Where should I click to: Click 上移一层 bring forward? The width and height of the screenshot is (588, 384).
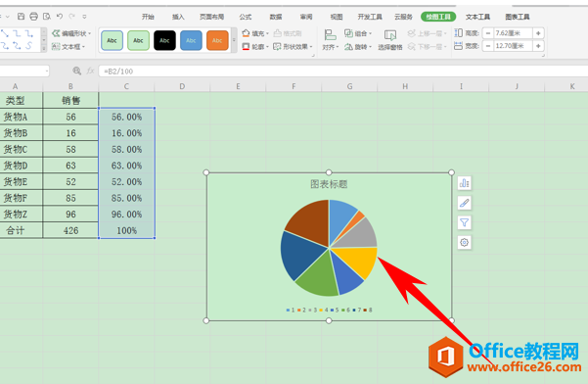[427, 33]
